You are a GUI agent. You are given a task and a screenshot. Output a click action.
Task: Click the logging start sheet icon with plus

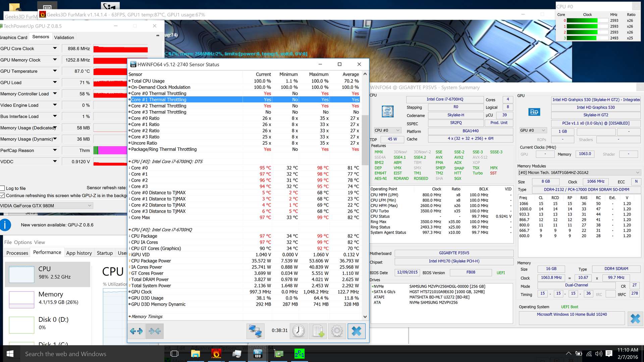click(318, 331)
